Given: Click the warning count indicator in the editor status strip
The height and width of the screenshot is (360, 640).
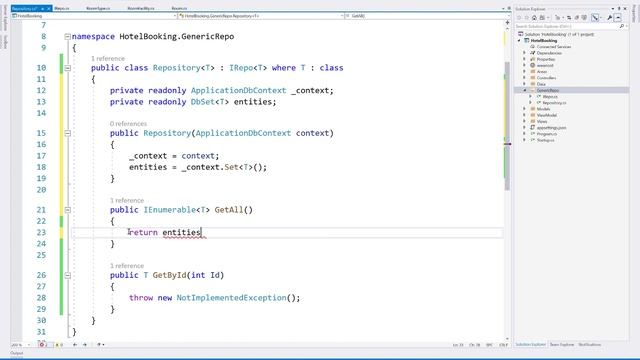Looking at the screenshot, I should point(59,345).
